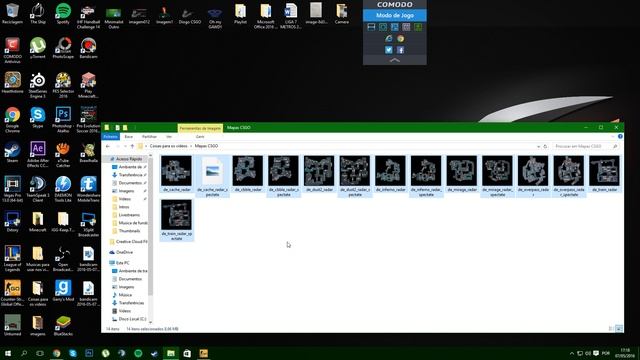Launch the Hearthstone desktop icon
The width and height of the screenshot is (640, 360).
pyautogui.click(x=12, y=83)
